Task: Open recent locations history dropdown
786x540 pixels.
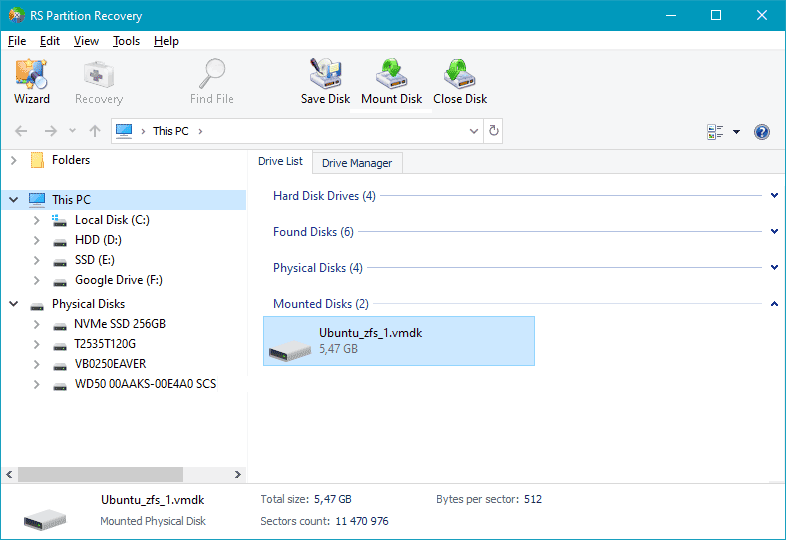Action: point(72,131)
